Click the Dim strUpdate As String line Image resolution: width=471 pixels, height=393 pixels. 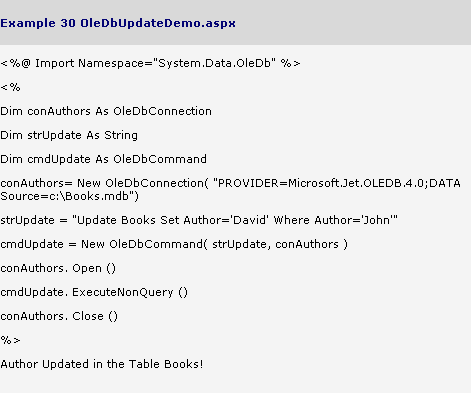(69, 135)
